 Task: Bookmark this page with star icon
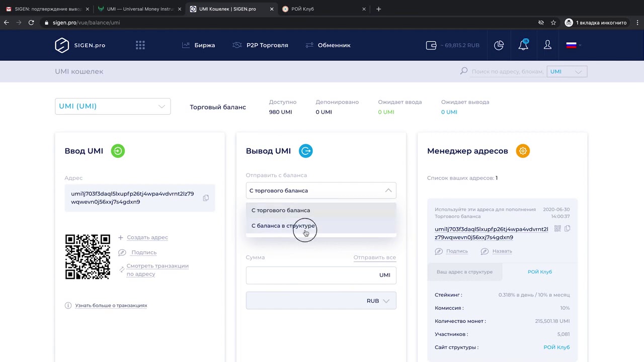(553, 23)
